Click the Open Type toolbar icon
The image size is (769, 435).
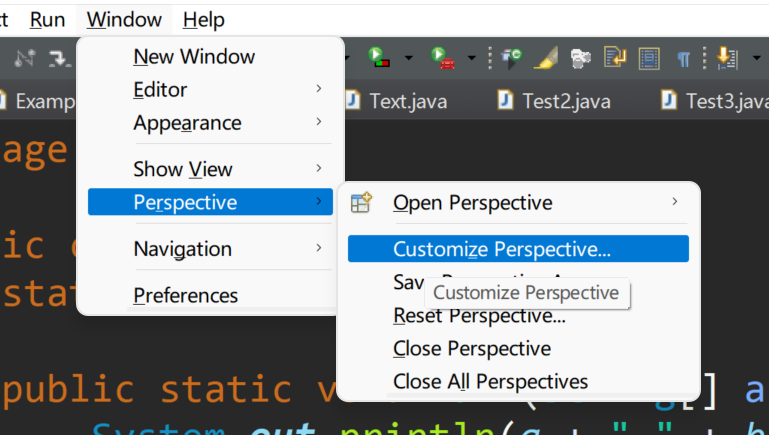[x=512, y=58]
